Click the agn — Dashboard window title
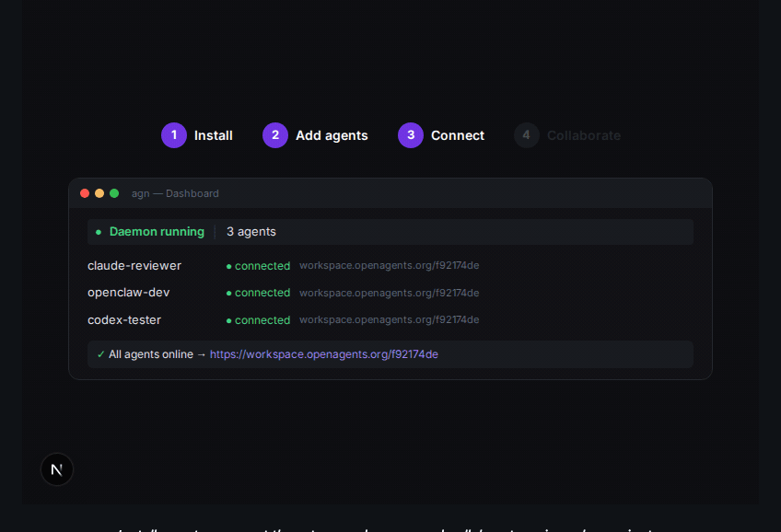Viewport: 781px width, 532px height. [175, 193]
